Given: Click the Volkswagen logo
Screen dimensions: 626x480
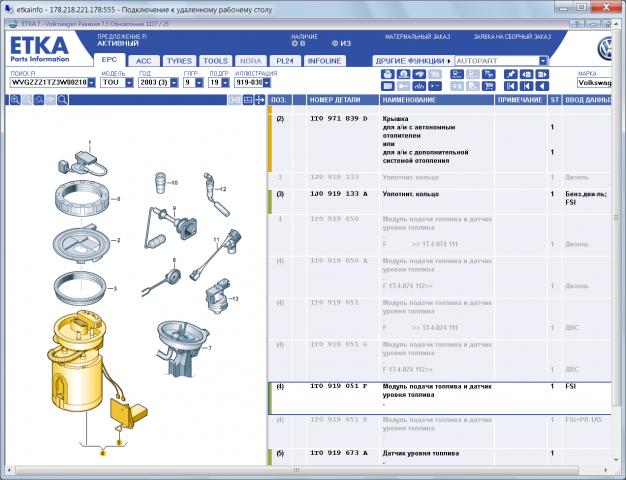Looking at the screenshot, I should [605, 49].
